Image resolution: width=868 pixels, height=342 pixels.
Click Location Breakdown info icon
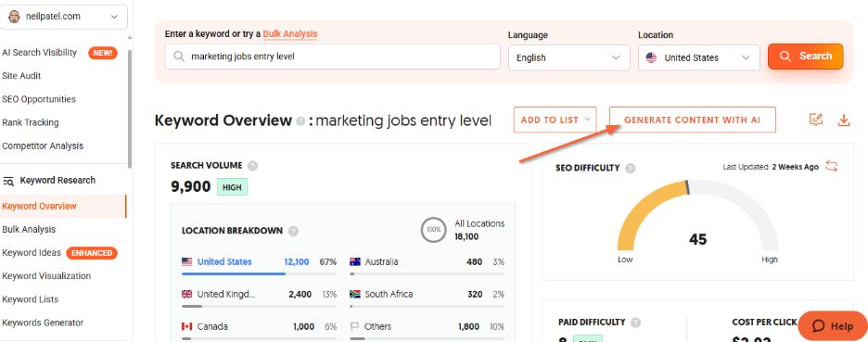pyautogui.click(x=293, y=231)
